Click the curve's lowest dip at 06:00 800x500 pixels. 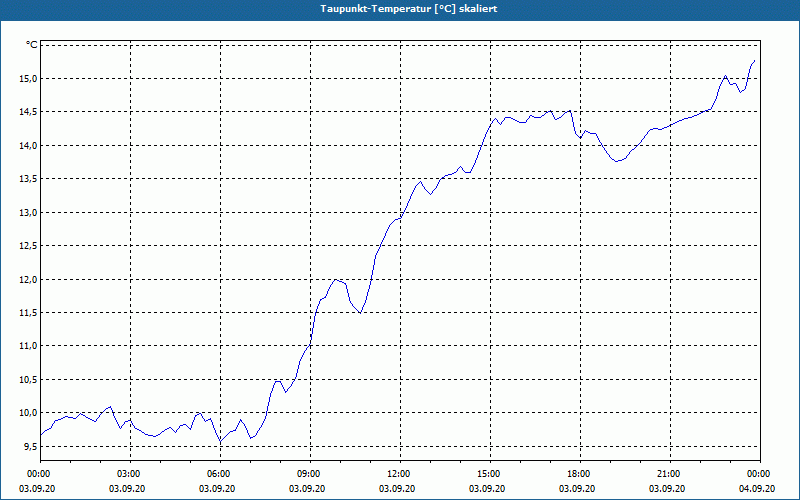(x=220, y=442)
